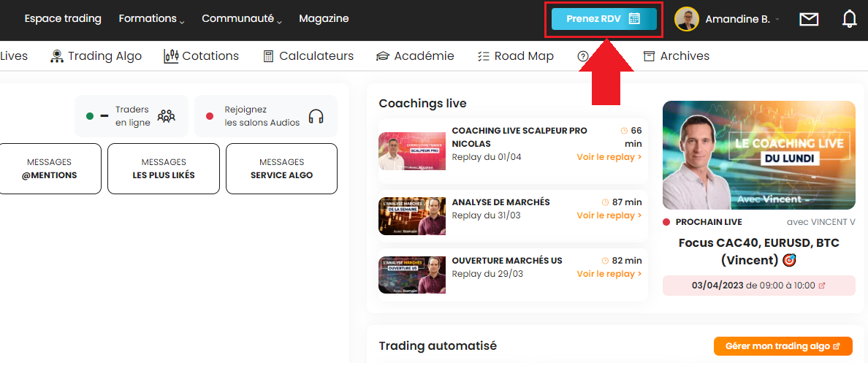The width and height of the screenshot is (868, 371).
Task: Click the traders online group icon
Action: click(x=167, y=116)
